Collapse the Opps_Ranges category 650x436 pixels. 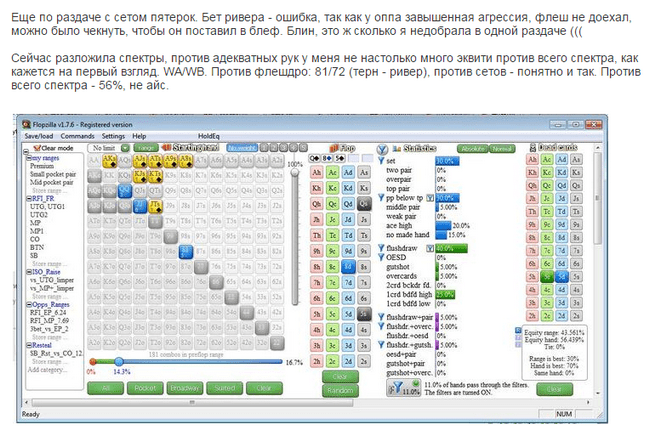tap(29, 304)
